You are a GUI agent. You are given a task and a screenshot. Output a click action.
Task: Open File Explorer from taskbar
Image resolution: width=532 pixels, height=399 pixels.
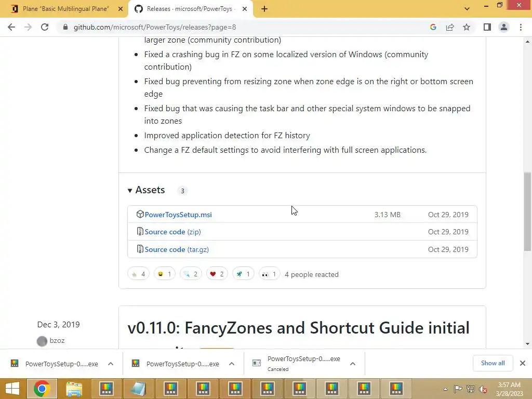(74, 389)
